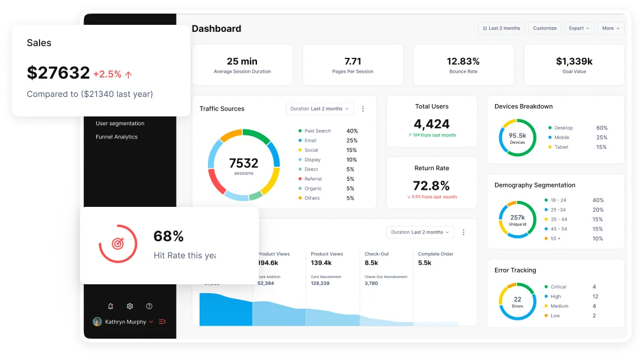Click the help question mark icon
644x357 pixels.
tap(149, 306)
